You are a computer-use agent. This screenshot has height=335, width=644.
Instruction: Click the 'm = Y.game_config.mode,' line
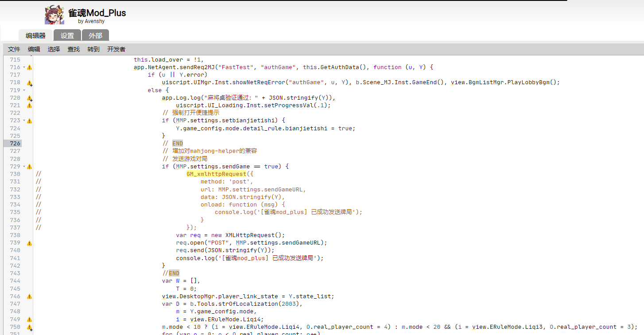pos(217,312)
